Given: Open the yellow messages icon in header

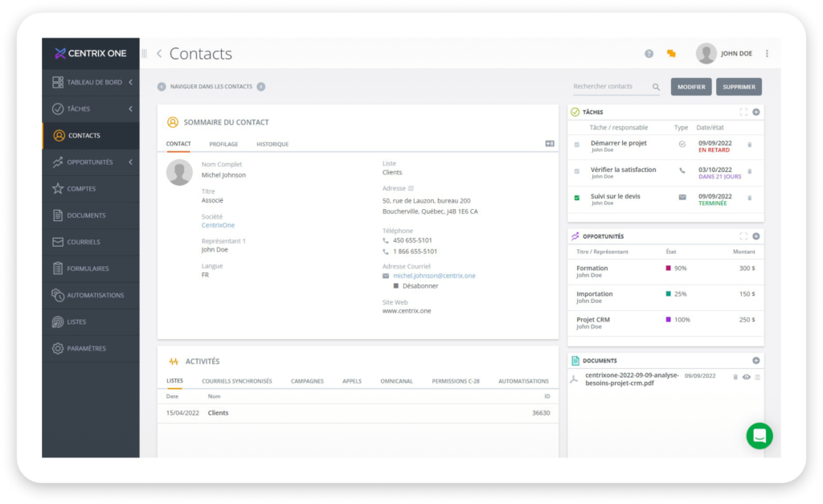Looking at the screenshot, I should (671, 54).
